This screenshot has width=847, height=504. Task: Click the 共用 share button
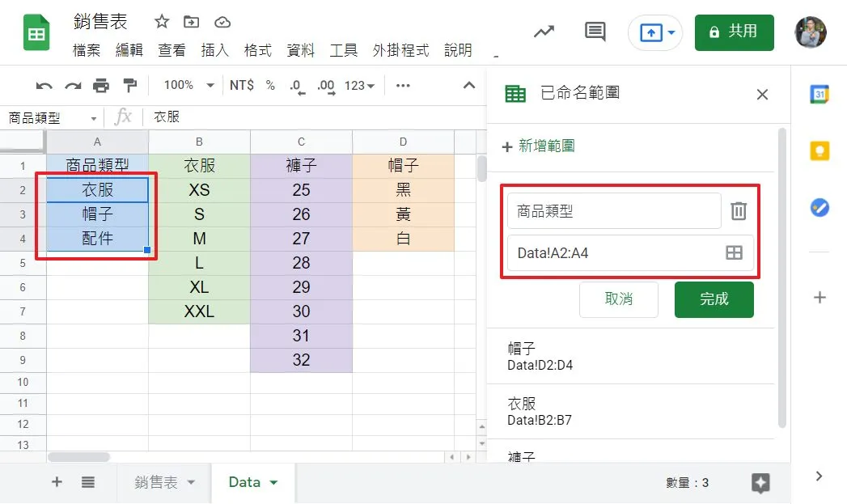(734, 32)
